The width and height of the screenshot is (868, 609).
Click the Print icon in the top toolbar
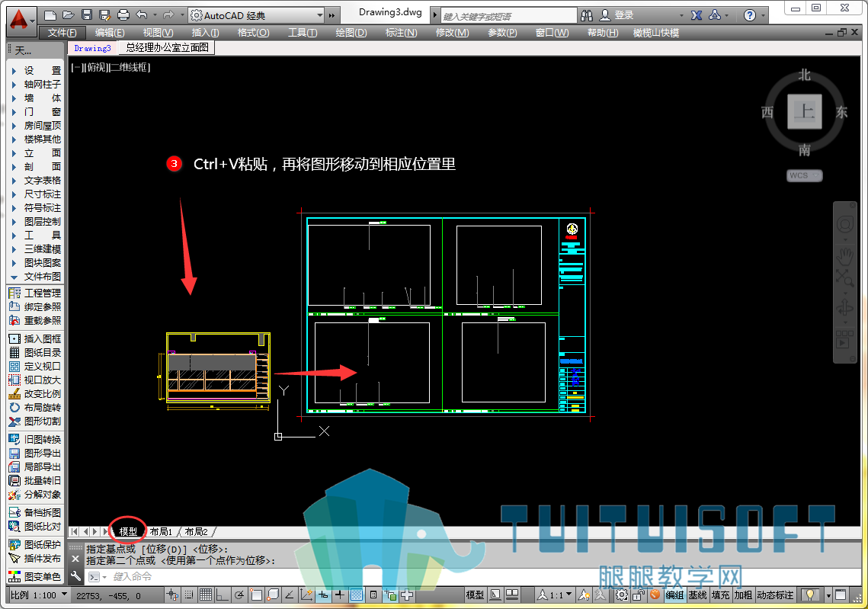(x=123, y=15)
